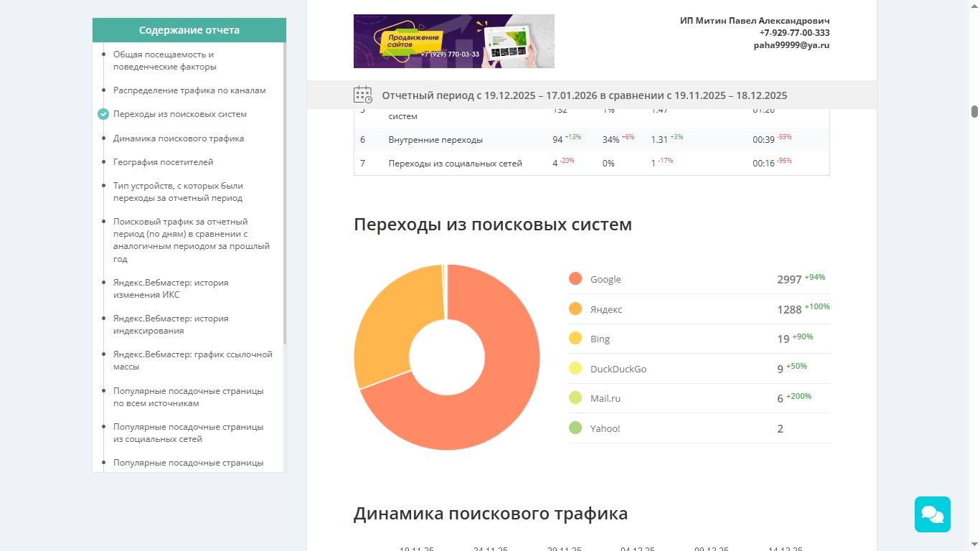This screenshot has height=551, width=980.
Task: Click the Содержание отчета sidebar header
Action: 189,30
